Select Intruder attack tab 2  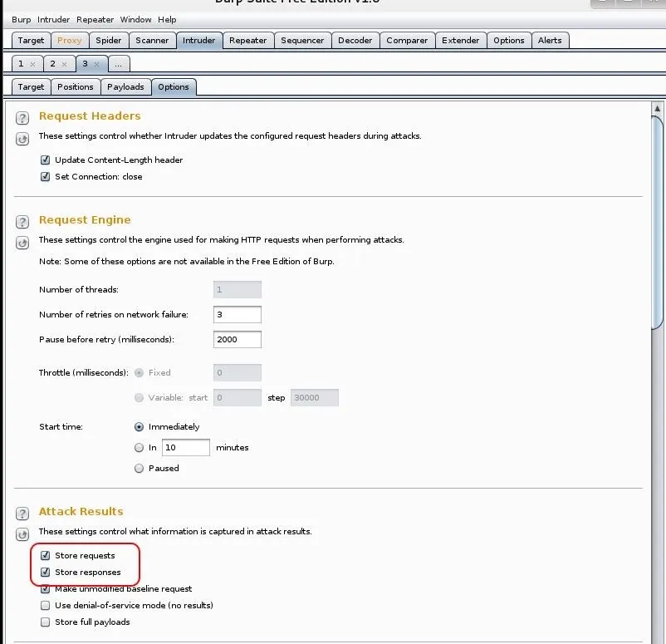pos(52,64)
